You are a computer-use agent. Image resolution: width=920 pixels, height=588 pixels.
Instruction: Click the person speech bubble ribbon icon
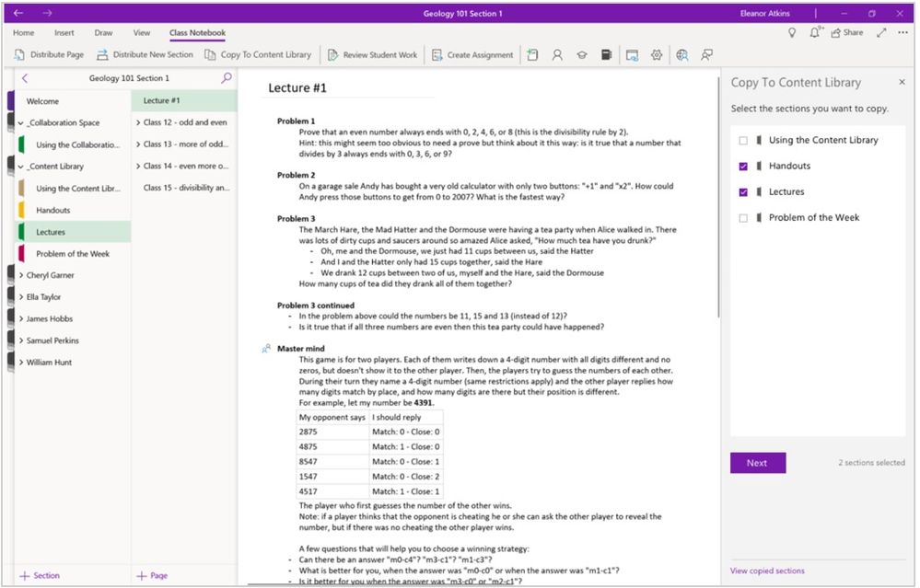tap(707, 54)
